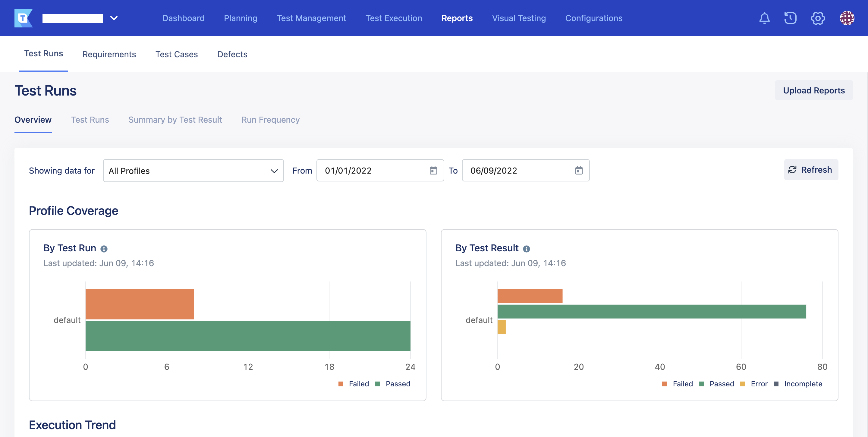This screenshot has height=437, width=868.
Task: Open the user avatar menu
Action: coord(847,18)
